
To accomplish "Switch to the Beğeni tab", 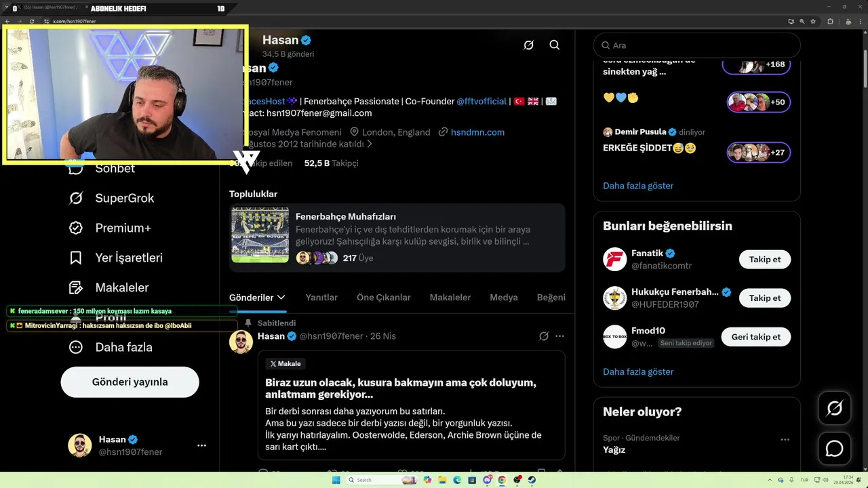I will tap(551, 298).
